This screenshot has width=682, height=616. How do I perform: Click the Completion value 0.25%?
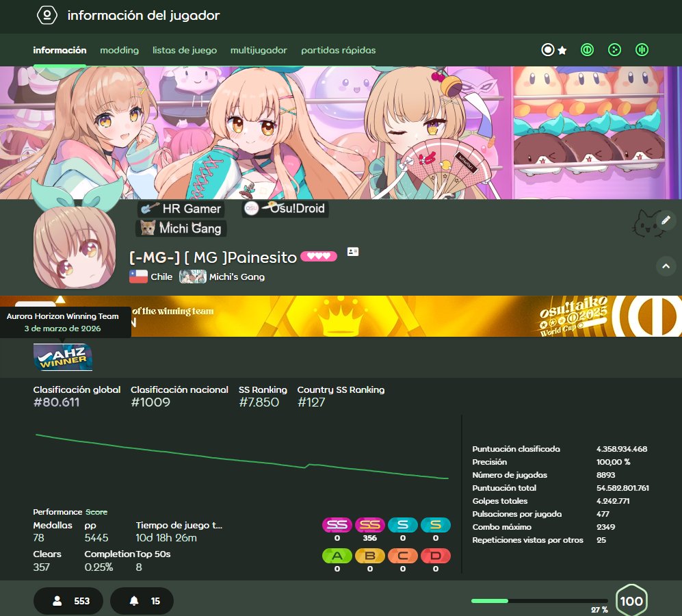click(x=99, y=567)
